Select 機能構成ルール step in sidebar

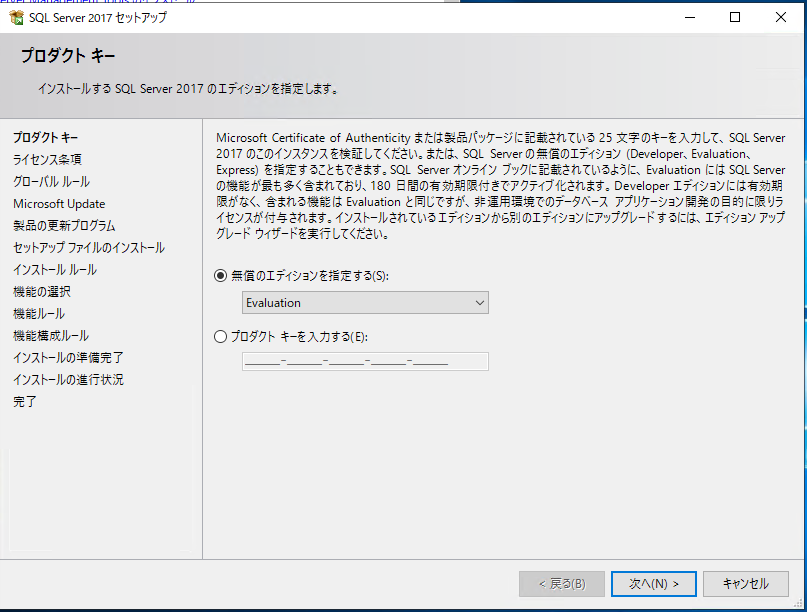click(51, 336)
